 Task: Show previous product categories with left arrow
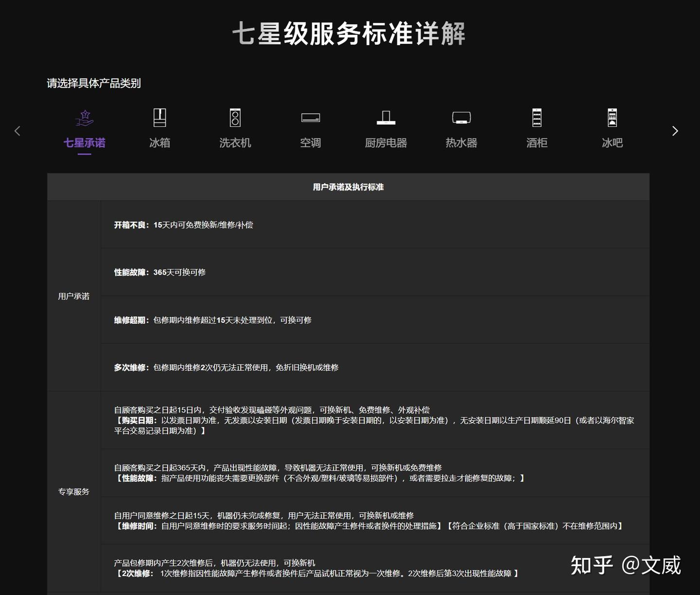click(x=17, y=131)
